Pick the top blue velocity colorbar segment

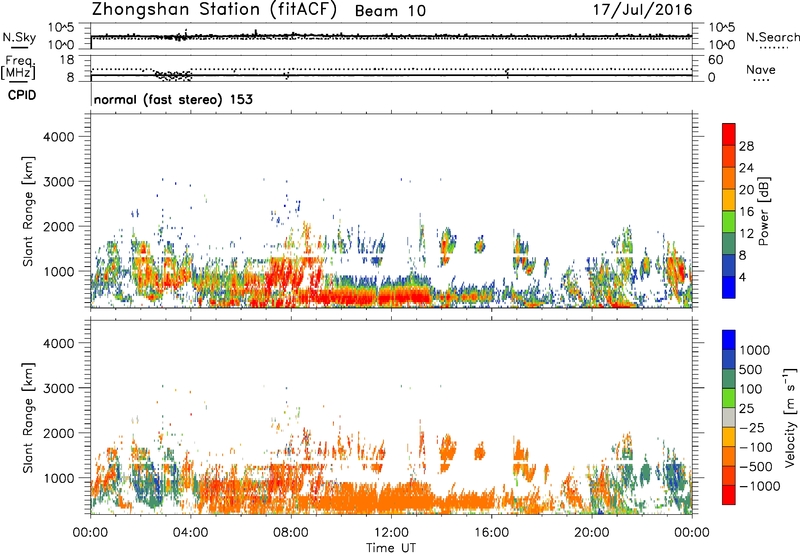click(729, 340)
